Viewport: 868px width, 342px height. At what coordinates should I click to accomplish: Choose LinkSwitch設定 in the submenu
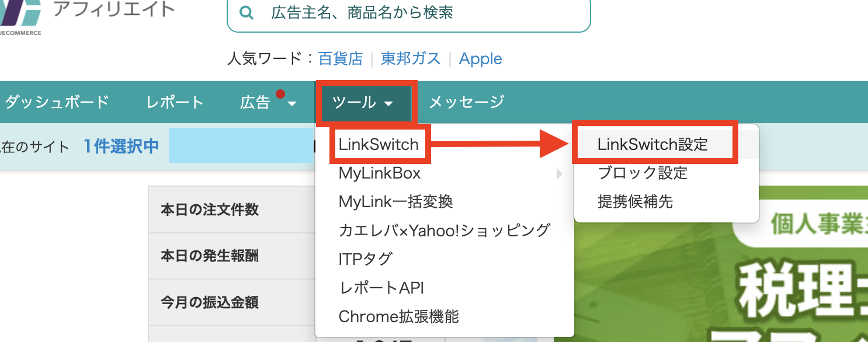click(x=652, y=144)
